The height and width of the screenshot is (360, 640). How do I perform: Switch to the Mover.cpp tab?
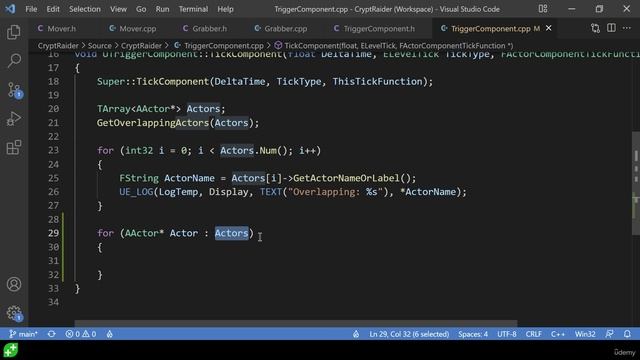point(133,28)
